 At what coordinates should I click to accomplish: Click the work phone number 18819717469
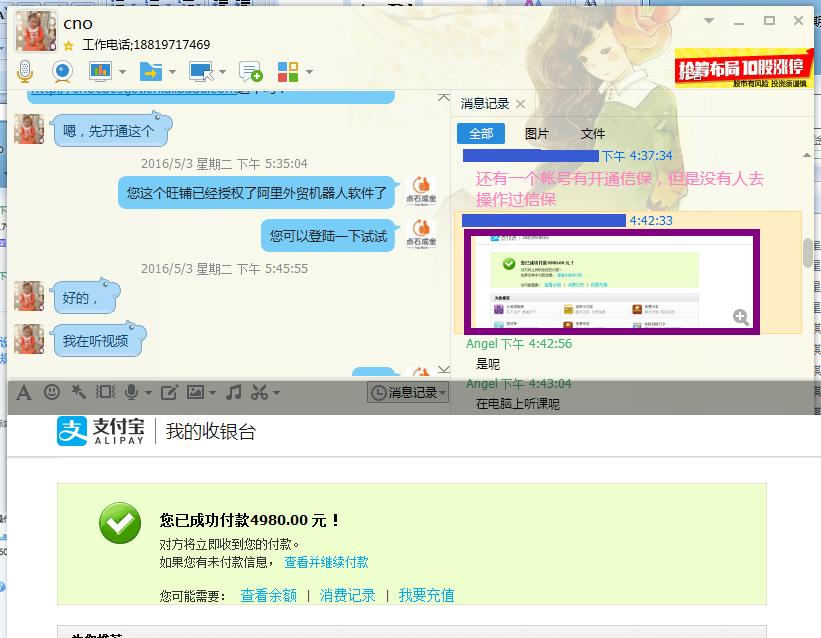(x=172, y=45)
